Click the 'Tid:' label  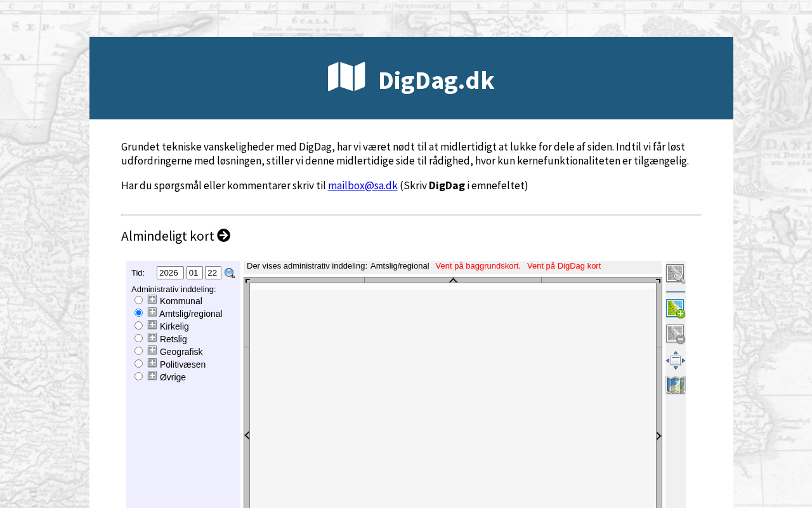point(138,273)
